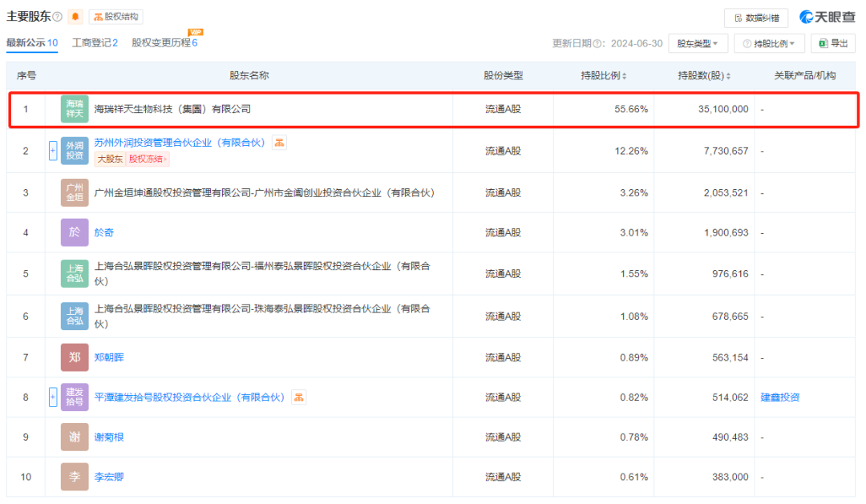Image resolution: width=866 pixels, height=504 pixels.
Task: Click the orange bell alert icon
Action: [x=75, y=17]
